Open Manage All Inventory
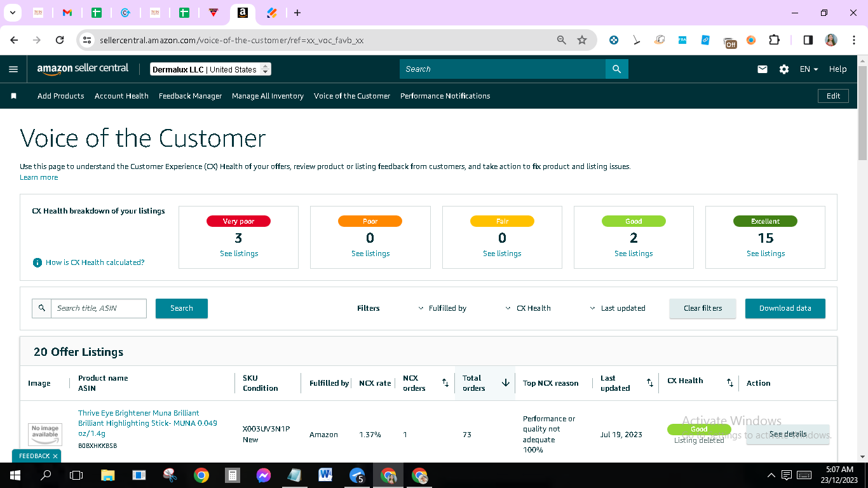 268,96
